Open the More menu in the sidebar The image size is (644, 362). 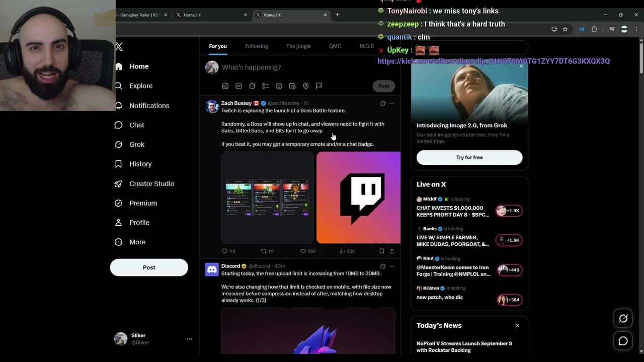130,242
